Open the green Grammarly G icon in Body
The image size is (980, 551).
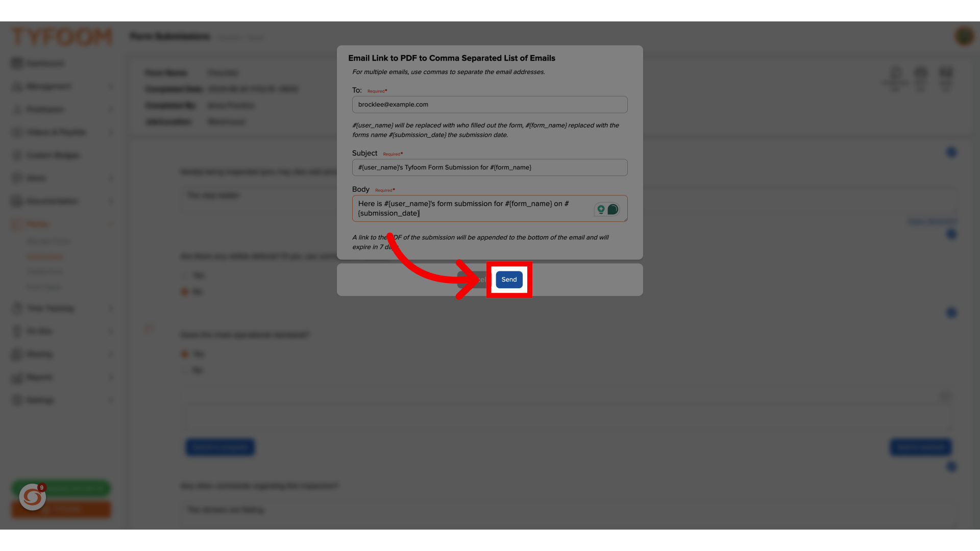pos(613,209)
